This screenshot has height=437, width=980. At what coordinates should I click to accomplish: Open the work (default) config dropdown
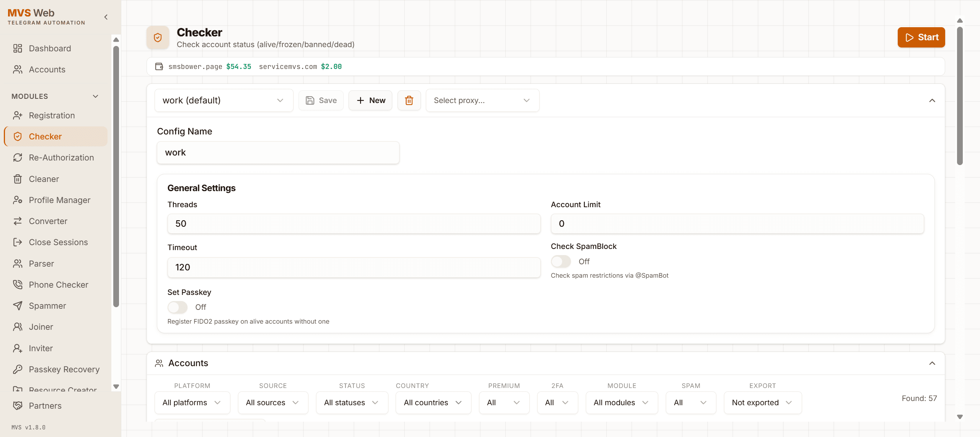click(224, 100)
